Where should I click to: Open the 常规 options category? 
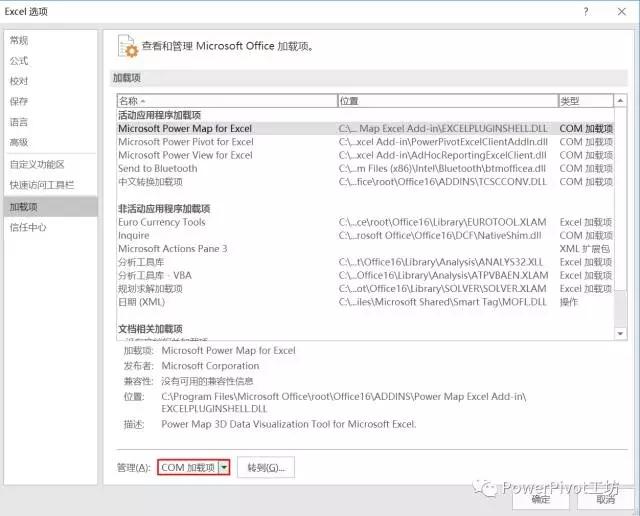(19, 40)
